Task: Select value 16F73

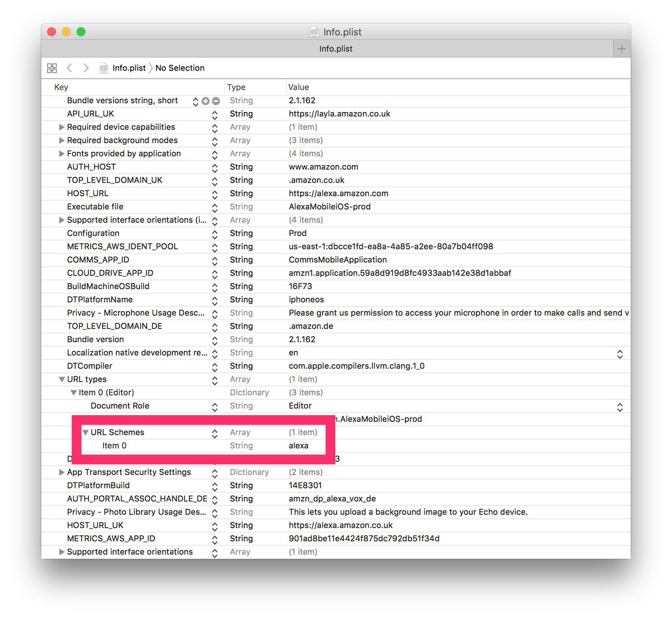Action: click(300, 286)
